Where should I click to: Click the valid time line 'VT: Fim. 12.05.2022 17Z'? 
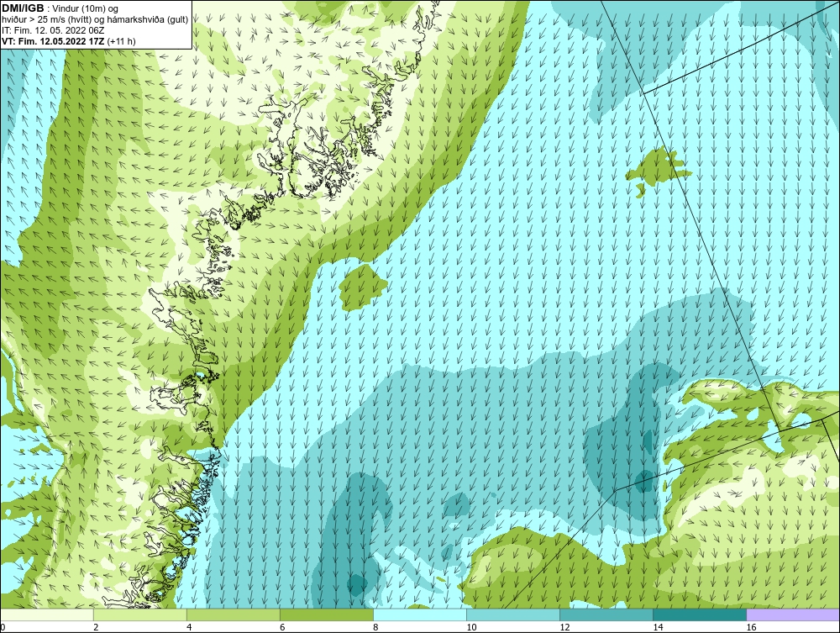click(x=54, y=40)
